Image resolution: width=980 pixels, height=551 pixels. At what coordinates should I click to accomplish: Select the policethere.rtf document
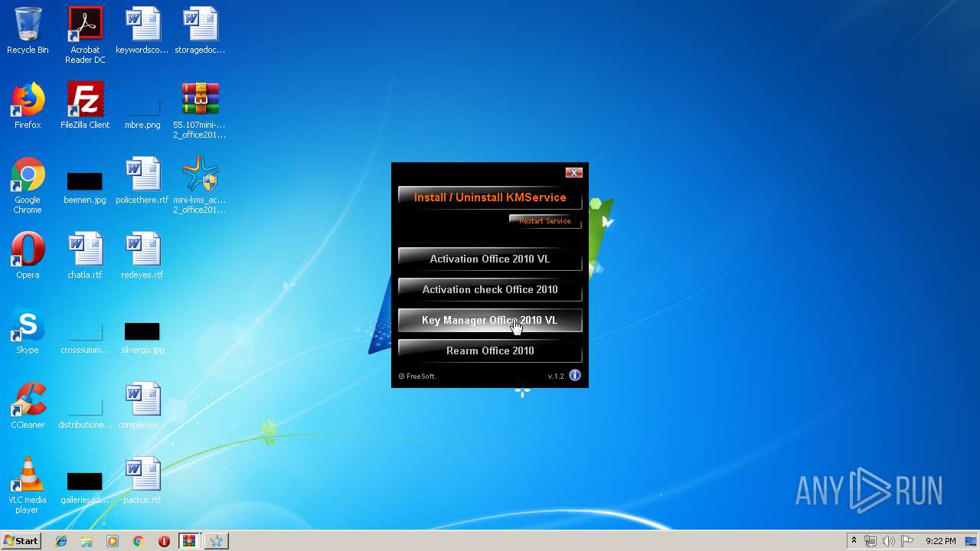142,181
